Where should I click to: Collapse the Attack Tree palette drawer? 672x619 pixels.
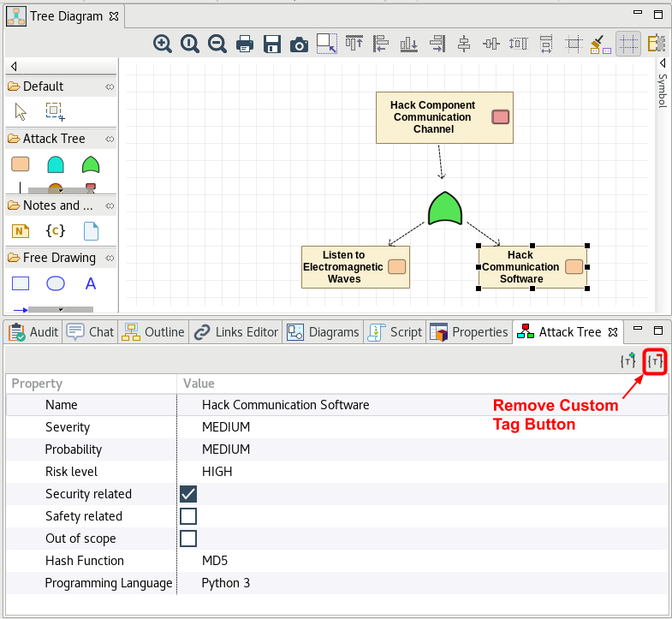click(x=56, y=139)
